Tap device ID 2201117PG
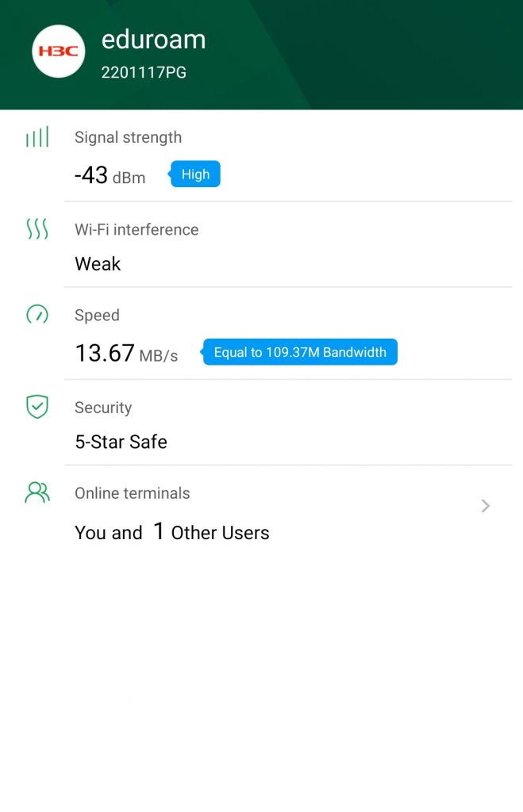The height and width of the screenshot is (812, 523). point(144,73)
